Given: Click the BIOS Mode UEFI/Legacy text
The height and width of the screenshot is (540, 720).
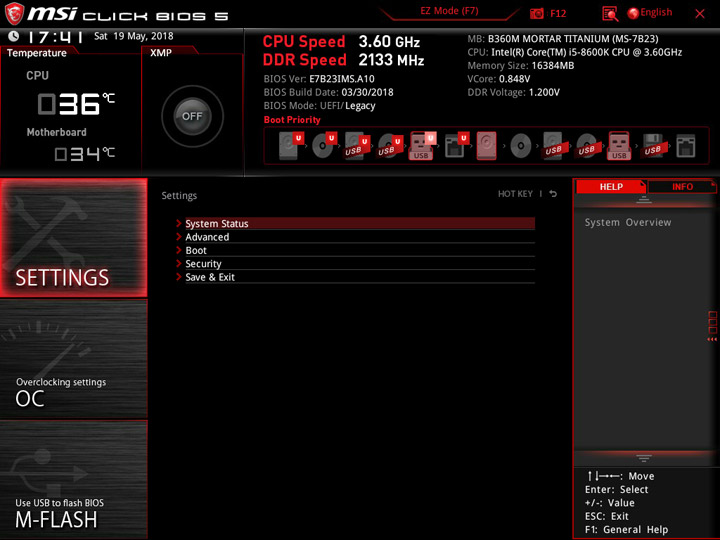Looking at the screenshot, I should coord(320,106).
